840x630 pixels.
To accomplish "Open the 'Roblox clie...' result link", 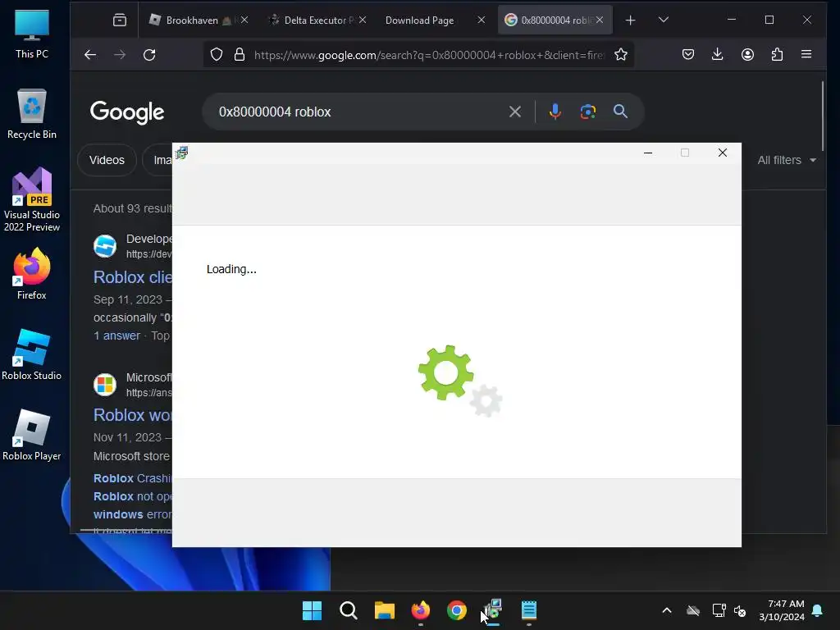I will pyautogui.click(x=133, y=277).
